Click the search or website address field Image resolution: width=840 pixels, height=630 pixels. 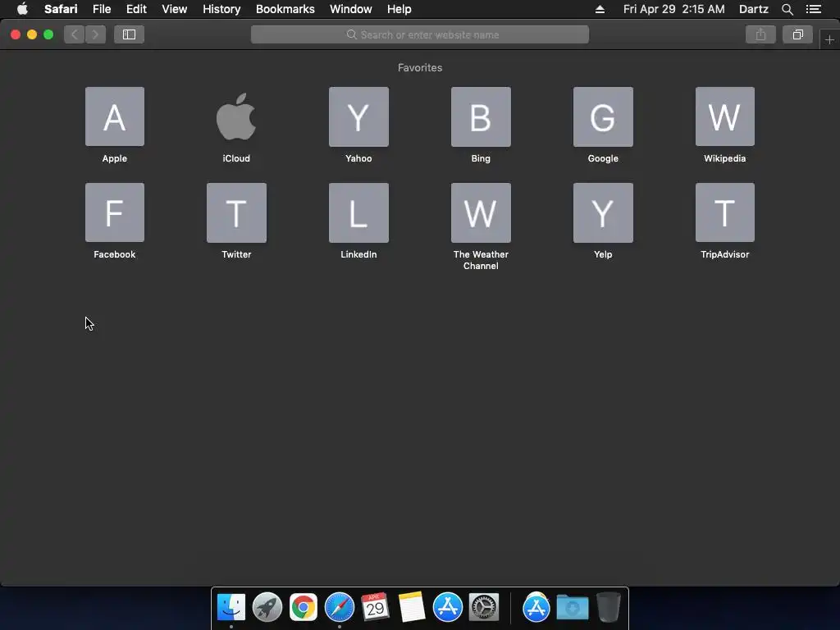pyautogui.click(x=419, y=34)
